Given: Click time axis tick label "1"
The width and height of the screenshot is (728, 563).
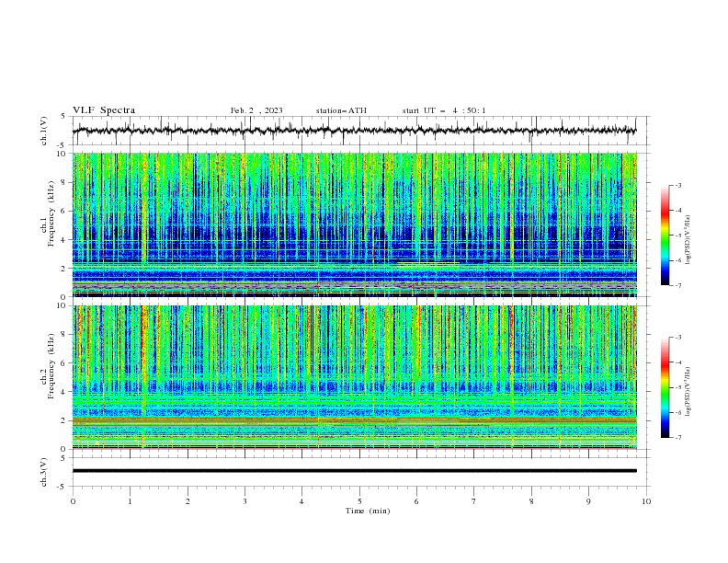Looking at the screenshot, I should [x=130, y=501].
